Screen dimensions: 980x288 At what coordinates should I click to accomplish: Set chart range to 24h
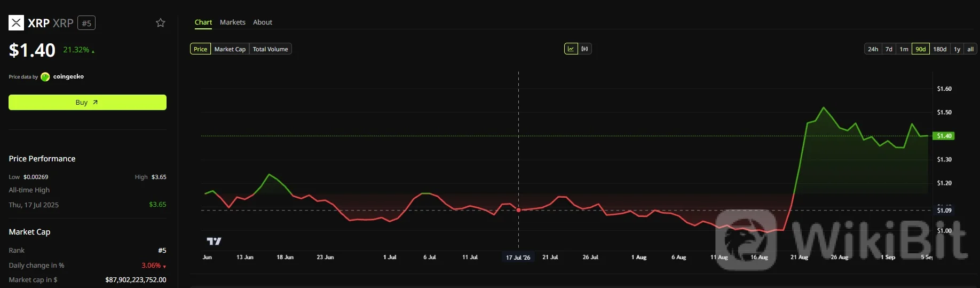click(x=873, y=49)
